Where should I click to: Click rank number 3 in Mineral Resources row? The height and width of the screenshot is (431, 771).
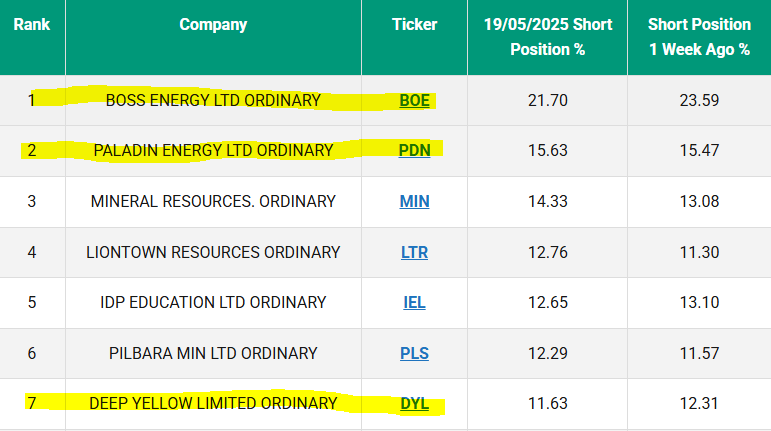31,201
